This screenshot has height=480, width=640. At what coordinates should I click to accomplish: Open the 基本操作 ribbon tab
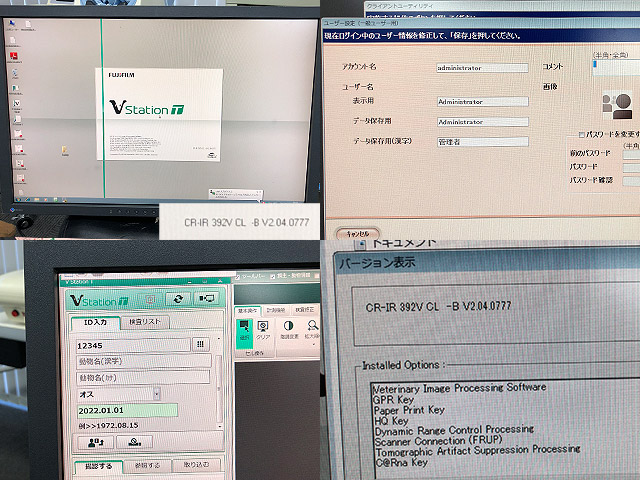click(x=247, y=311)
